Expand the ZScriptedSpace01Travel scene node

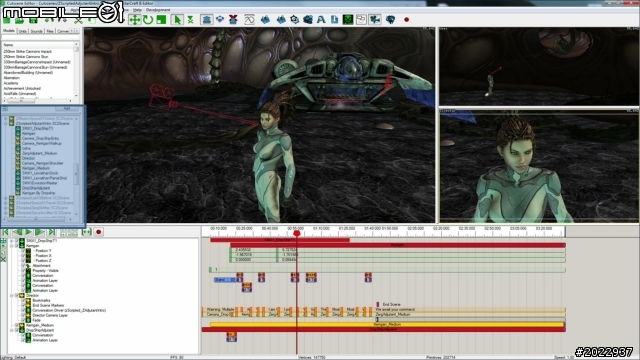click(6, 203)
